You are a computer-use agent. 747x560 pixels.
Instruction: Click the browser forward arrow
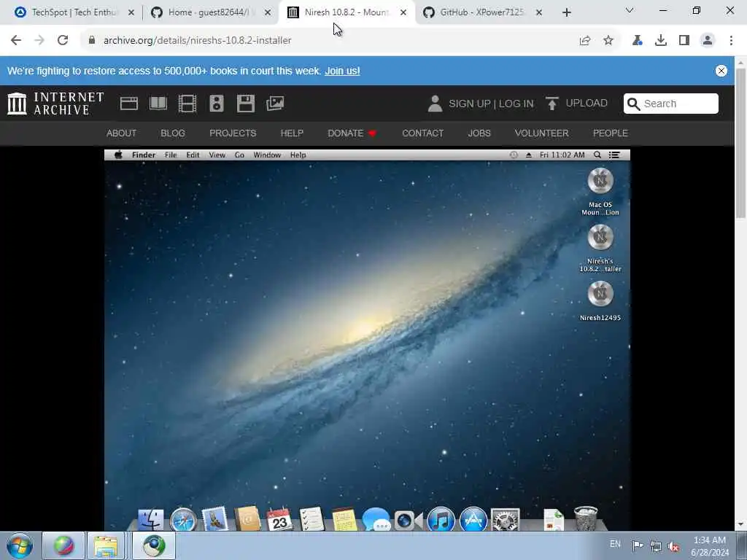click(x=39, y=40)
